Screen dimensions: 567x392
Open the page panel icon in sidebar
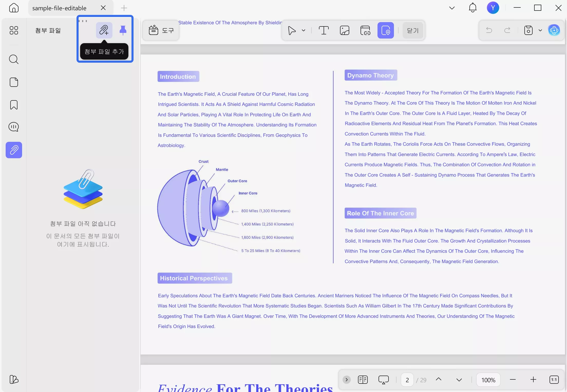pyautogui.click(x=14, y=82)
